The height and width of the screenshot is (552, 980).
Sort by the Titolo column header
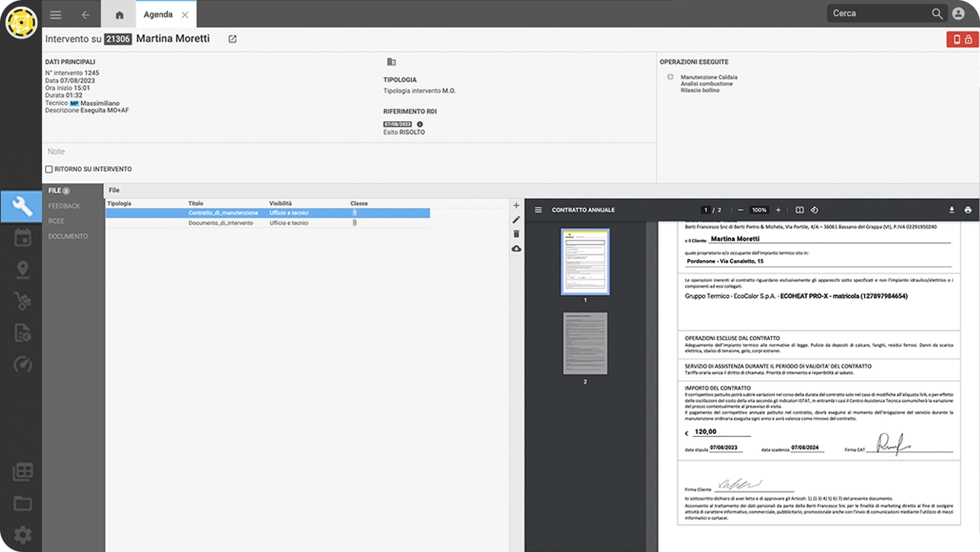[x=196, y=204]
